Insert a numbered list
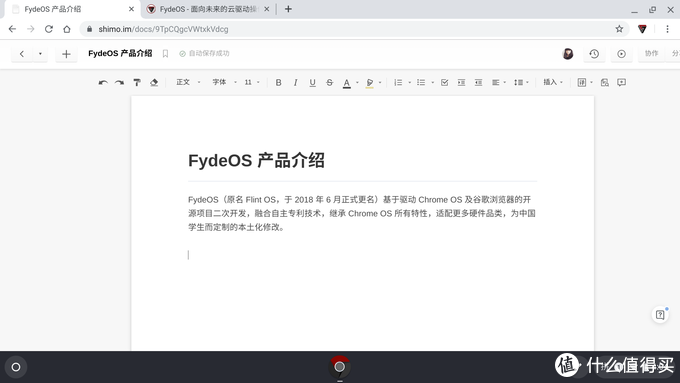The width and height of the screenshot is (680, 383). coord(398,82)
